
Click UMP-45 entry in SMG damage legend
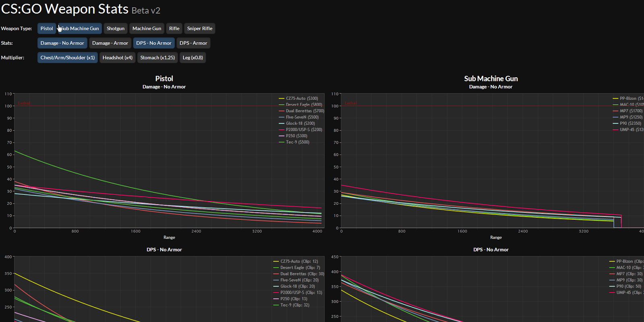(x=628, y=130)
